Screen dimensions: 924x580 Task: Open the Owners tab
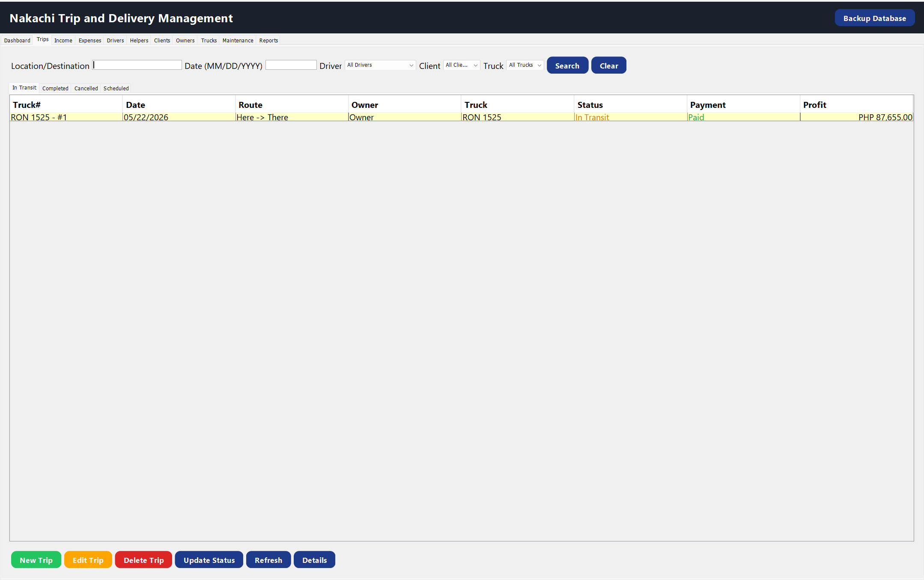tap(185, 40)
